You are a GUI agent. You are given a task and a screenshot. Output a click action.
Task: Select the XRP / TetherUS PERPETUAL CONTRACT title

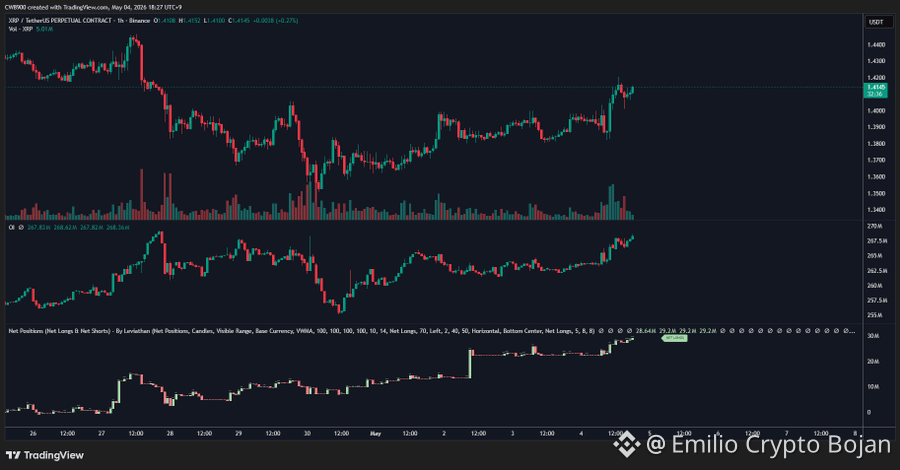click(60, 21)
